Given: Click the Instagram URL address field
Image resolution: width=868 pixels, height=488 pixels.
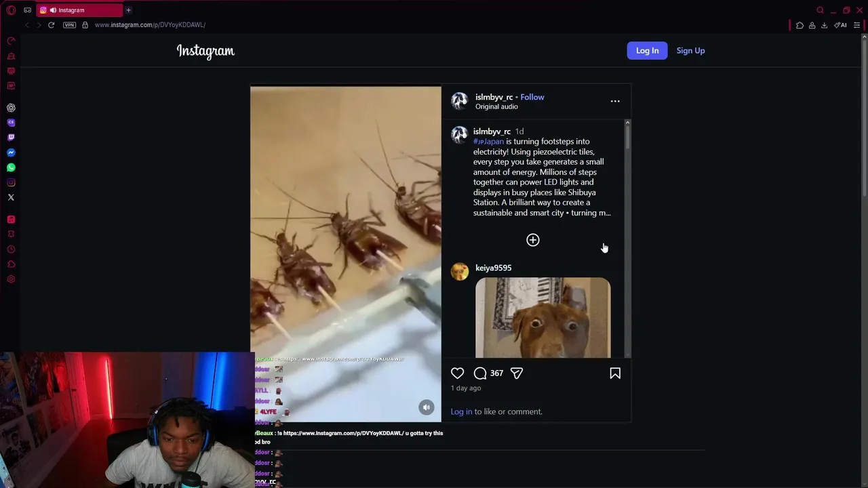Looking at the screenshot, I should pyautogui.click(x=150, y=25).
